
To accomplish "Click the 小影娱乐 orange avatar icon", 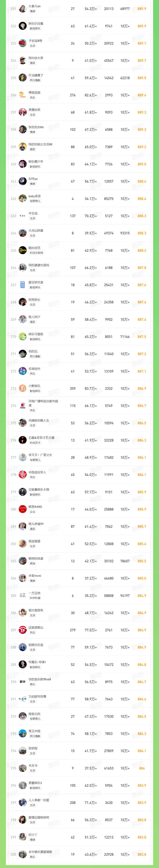I will coord(23,388).
